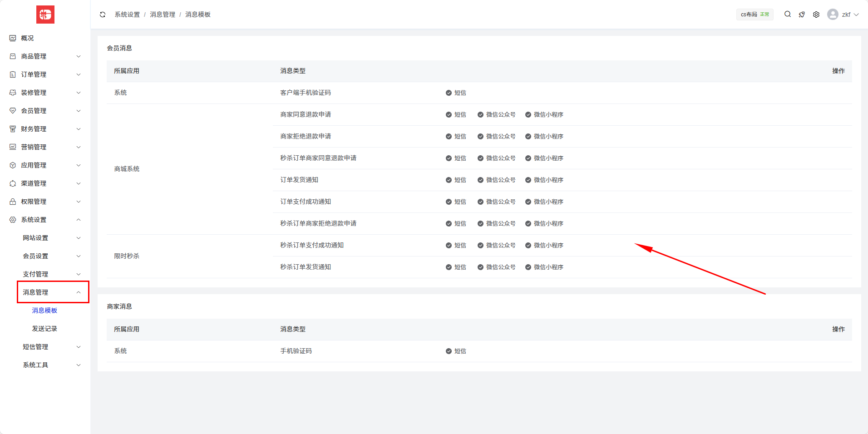Image resolution: width=868 pixels, height=434 pixels.
Task: Click 系统设置 in the breadcrumb
Action: coord(127,15)
